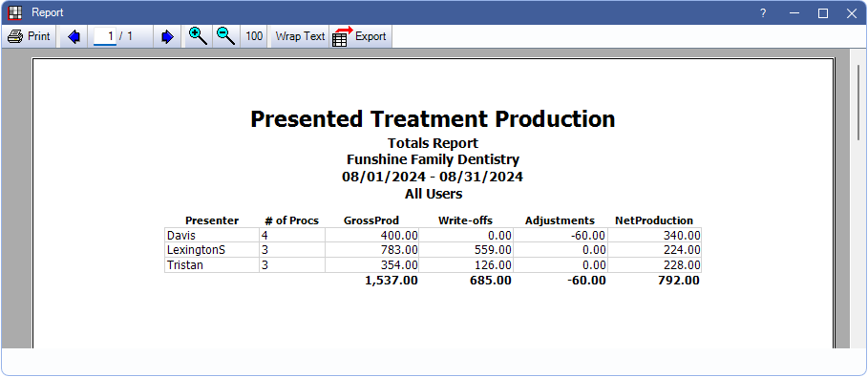
Task: Click the vertical scrollbar thumb
Action: [x=858, y=102]
